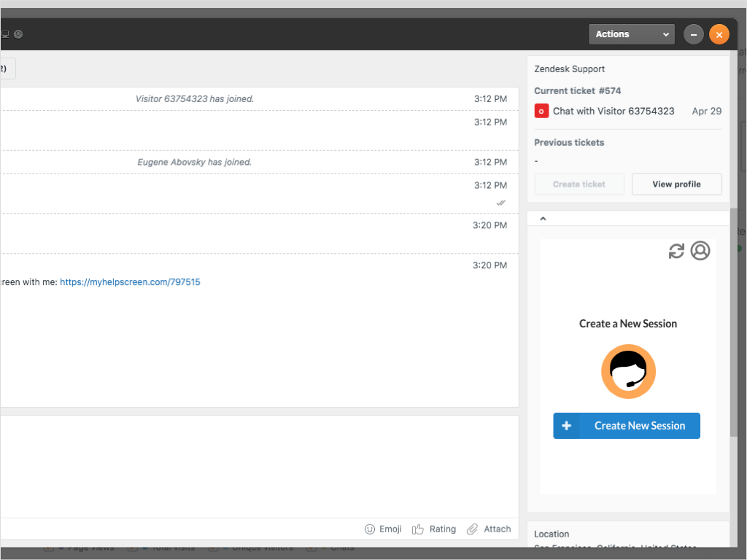Close the chat window with orange X
Image resolution: width=747 pixels, height=560 pixels.
pos(719,34)
